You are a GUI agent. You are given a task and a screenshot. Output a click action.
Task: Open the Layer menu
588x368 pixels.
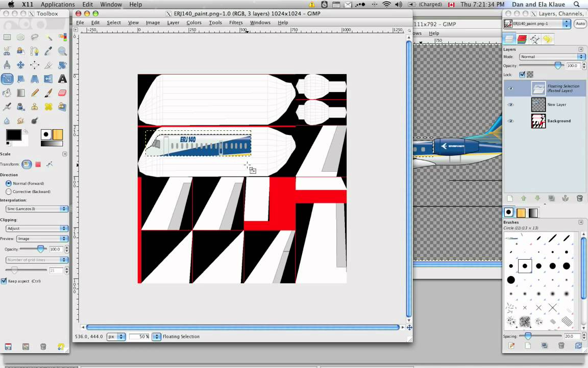tap(173, 22)
